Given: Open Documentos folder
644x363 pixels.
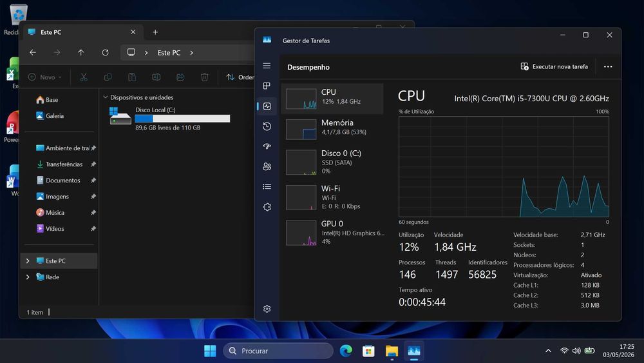Looking at the screenshot, I should point(59,180).
